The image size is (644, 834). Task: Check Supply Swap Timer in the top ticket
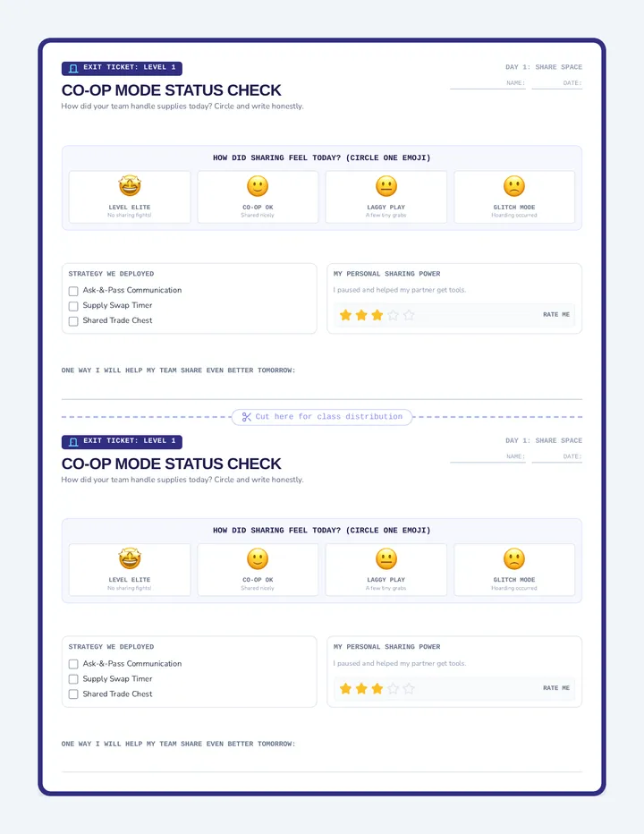(73, 306)
